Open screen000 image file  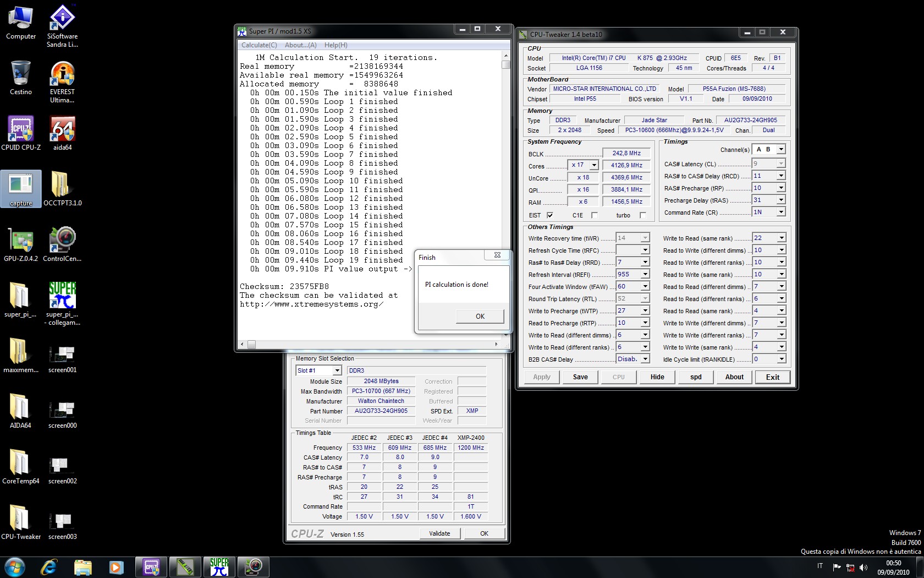click(62, 415)
